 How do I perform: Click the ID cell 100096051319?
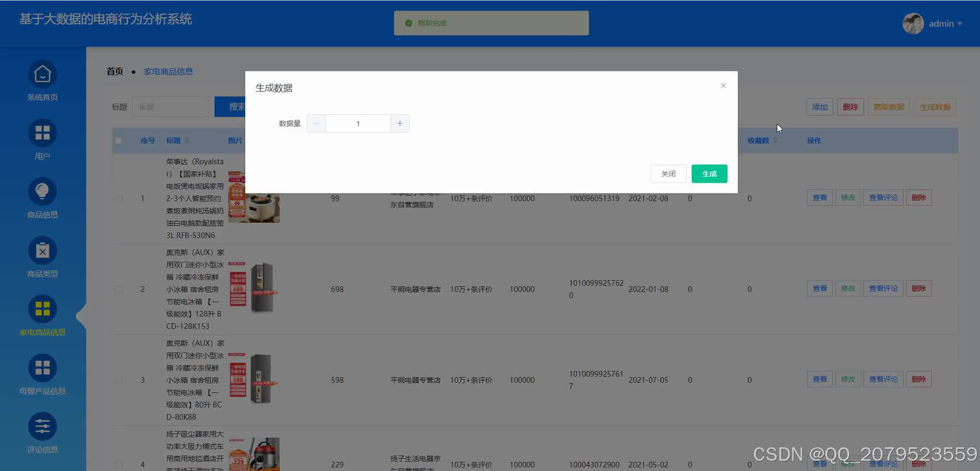[x=594, y=199]
